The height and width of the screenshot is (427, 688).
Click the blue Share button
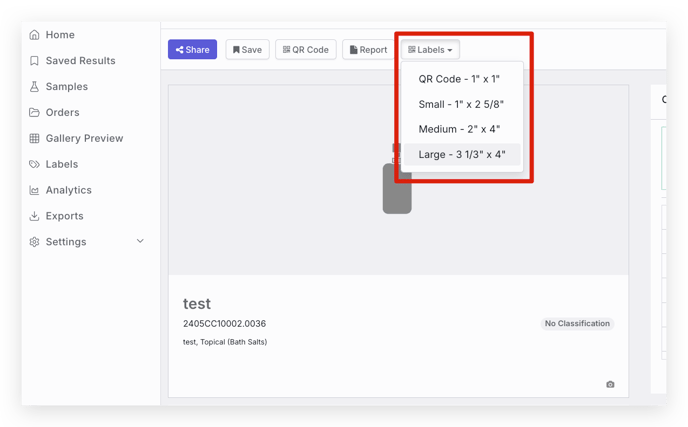[192, 50]
